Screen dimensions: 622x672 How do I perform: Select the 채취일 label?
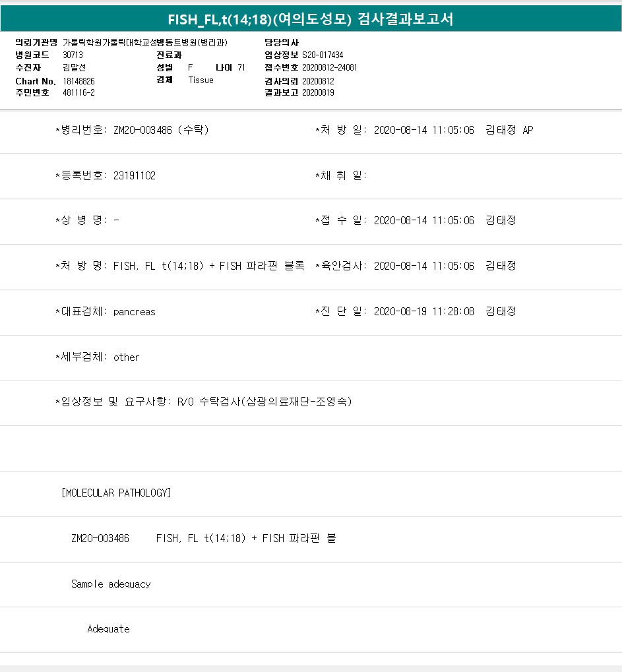click(x=341, y=175)
